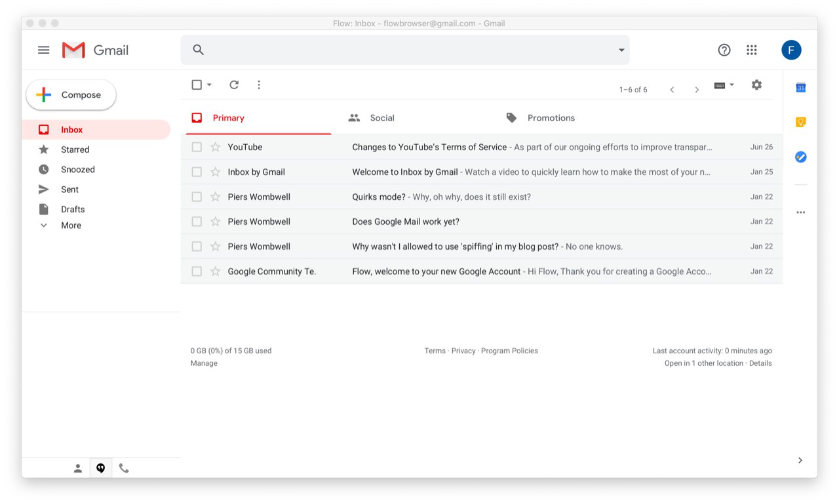839x504 pixels.
Task: Open the Google apps grid
Action: click(x=752, y=50)
